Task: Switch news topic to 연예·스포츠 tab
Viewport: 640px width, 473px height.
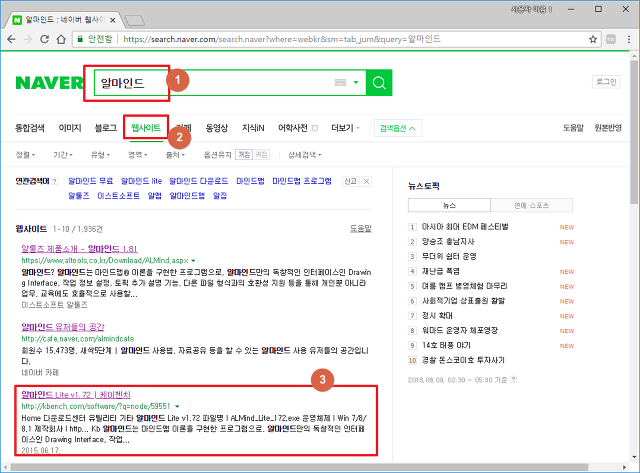Action: tap(531, 205)
